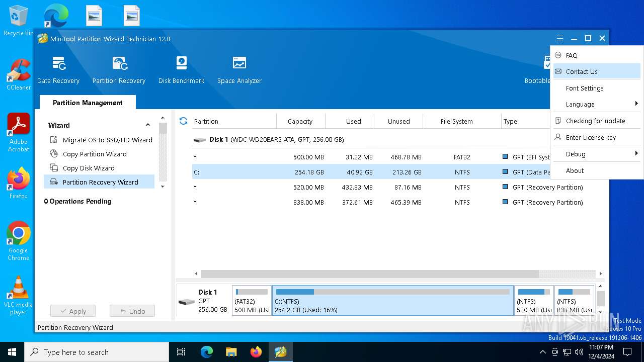Click the Copy Partition Wizard icon
Image resolution: width=644 pixels, height=362 pixels.
[53, 154]
